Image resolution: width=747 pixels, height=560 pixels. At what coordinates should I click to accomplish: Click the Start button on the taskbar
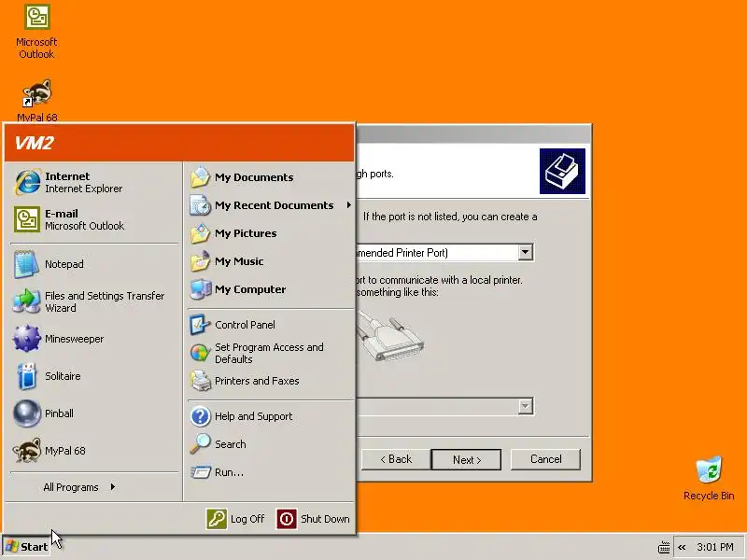26,547
